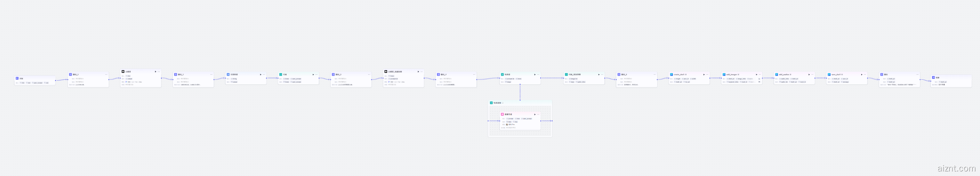Run the create_draft node with its play icon
980x176 pixels.
click(704, 74)
